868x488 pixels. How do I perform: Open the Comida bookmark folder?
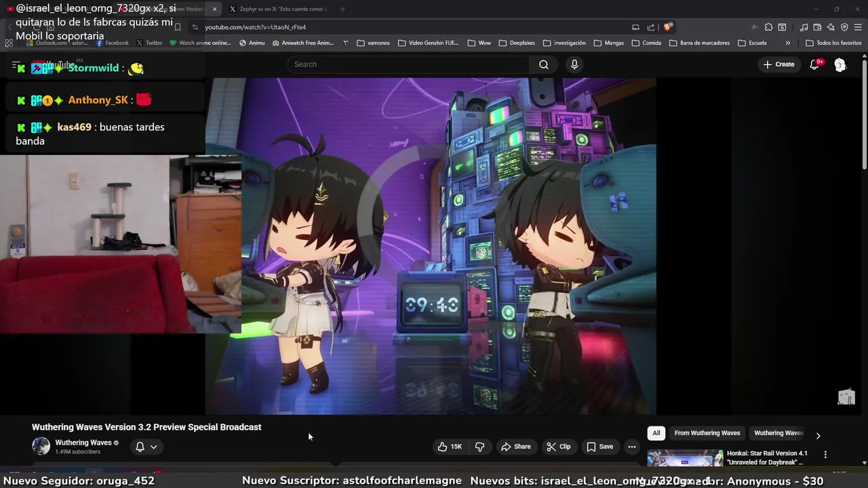(x=646, y=43)
